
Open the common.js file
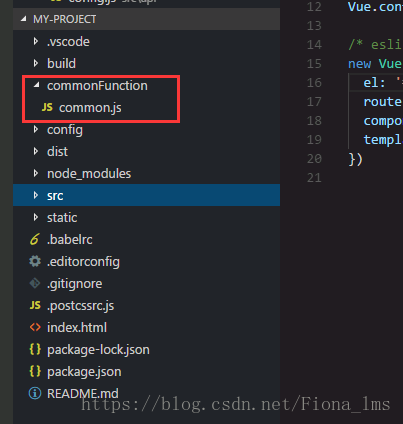point(90,108)
